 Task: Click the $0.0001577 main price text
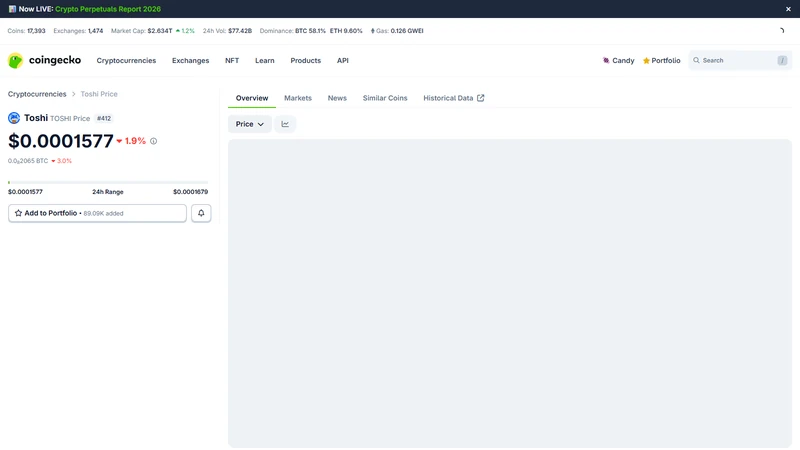tap(61, 141)
